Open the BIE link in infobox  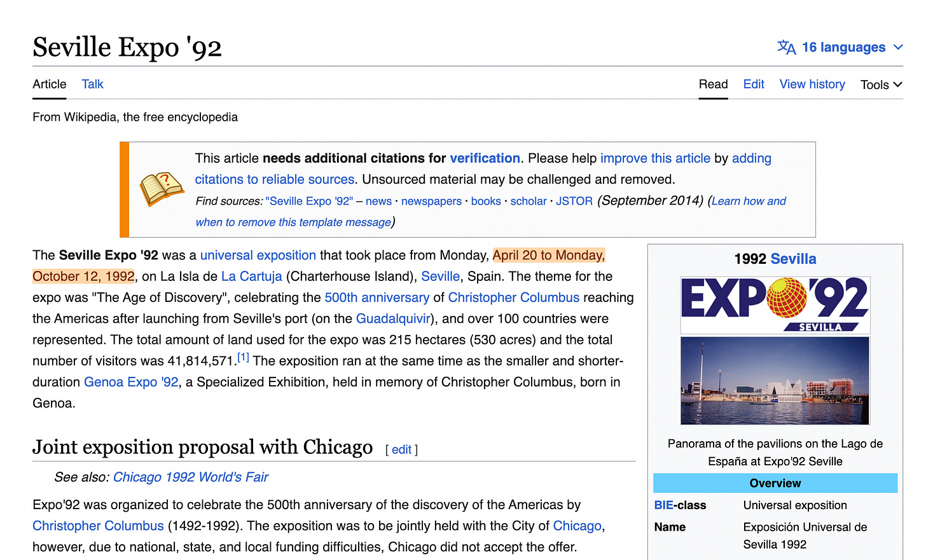[663, 505]
